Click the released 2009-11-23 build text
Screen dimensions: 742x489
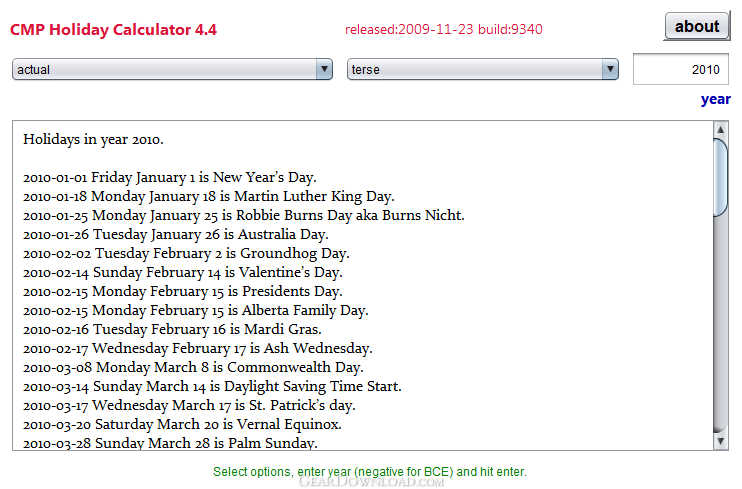pos(444,29)
